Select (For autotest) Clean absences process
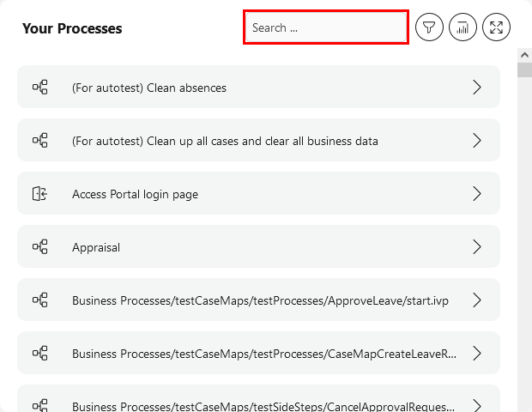This screenshot has width=532, height=412. click(x=149, y=88)
